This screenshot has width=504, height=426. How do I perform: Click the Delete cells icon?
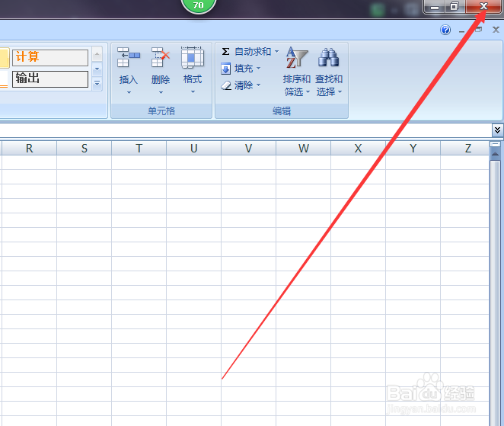click(161, 57)
